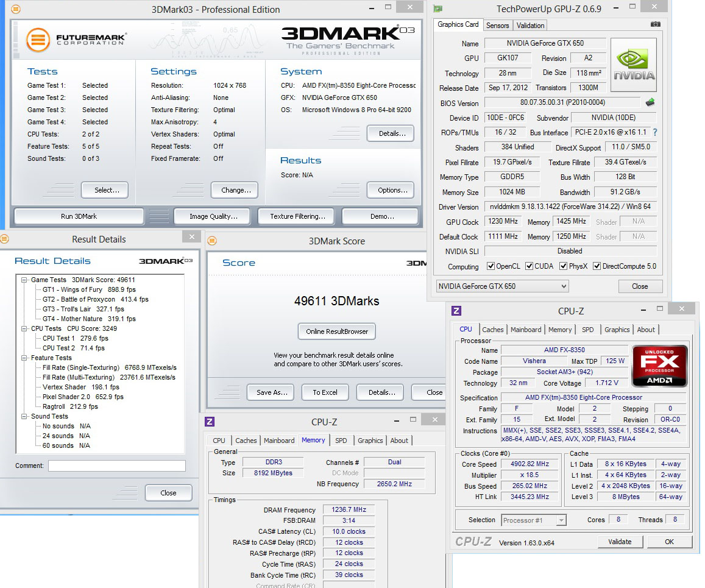Viewport: 705px width, 588px height.
Task: Click the Futuremark logo icon in 3DMark03
Action: [38, 40]
